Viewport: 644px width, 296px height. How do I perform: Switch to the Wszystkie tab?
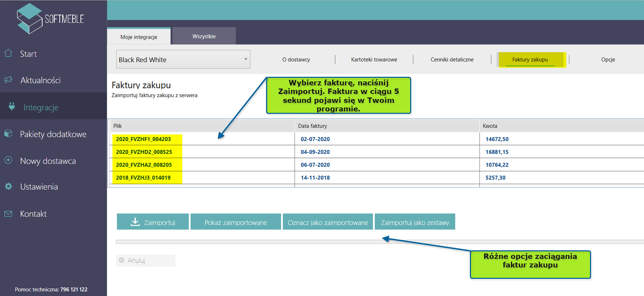(x=204, y=36)
